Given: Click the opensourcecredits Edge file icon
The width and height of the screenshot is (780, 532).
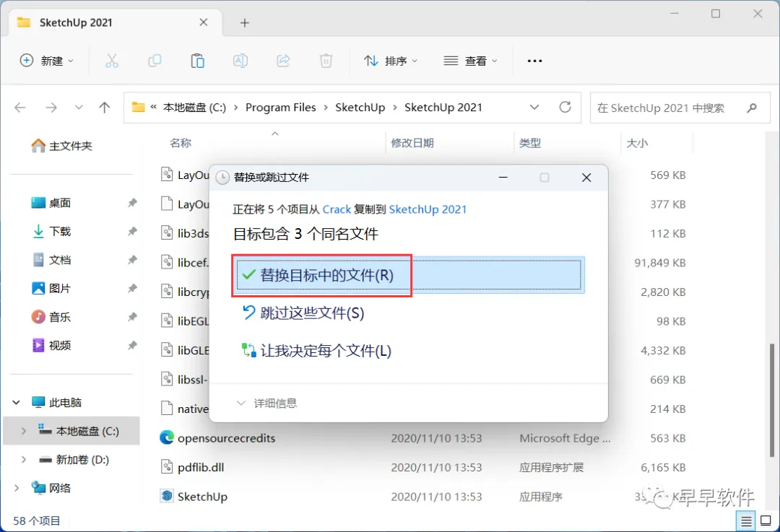Looking at the screenshot, I should [167, 437].
